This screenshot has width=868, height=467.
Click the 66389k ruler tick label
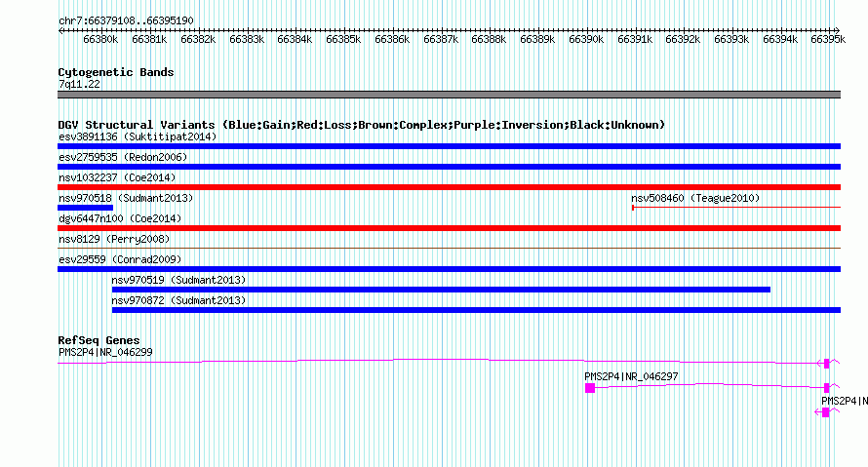tap(537, 39)
